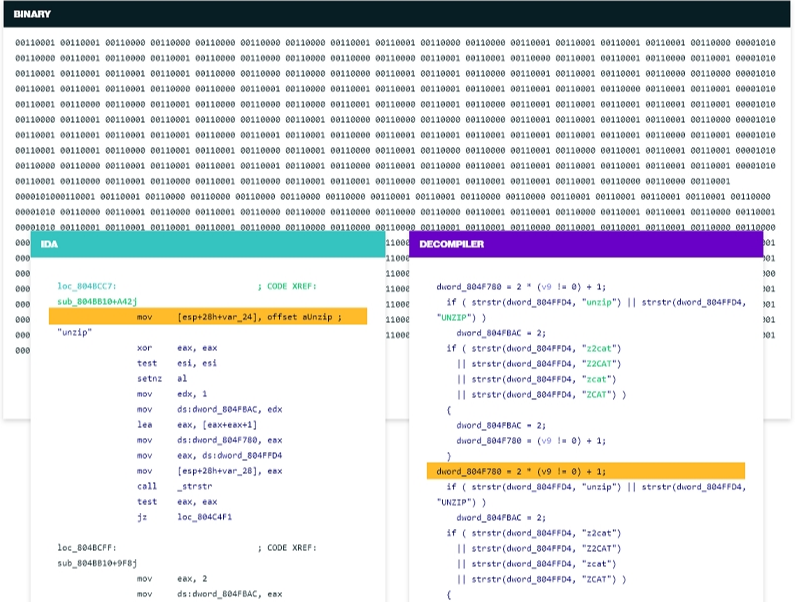Viewport: 795px width, 602px height.
Task: Click the BINARY panel header
Action: (x=397, y=14)
